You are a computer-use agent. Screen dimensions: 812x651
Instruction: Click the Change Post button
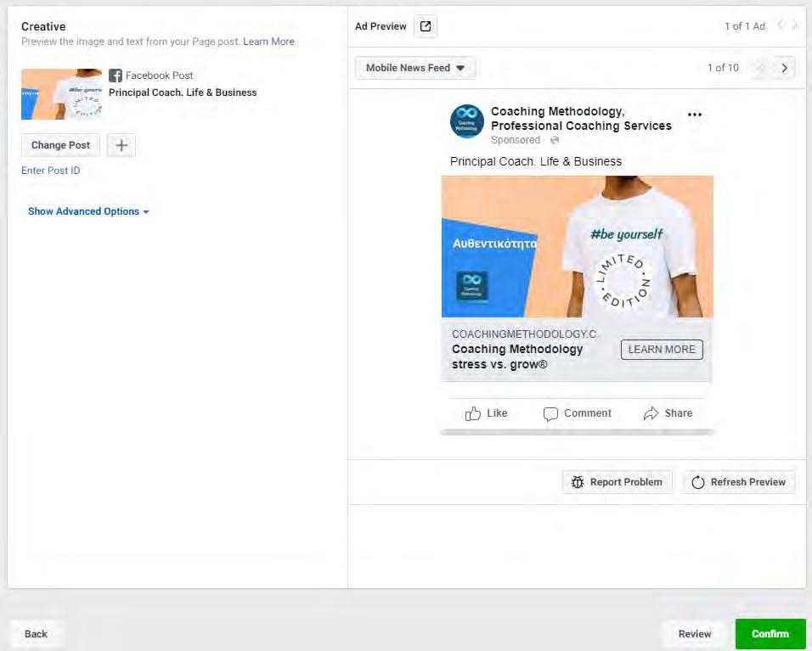coord(60,145)
